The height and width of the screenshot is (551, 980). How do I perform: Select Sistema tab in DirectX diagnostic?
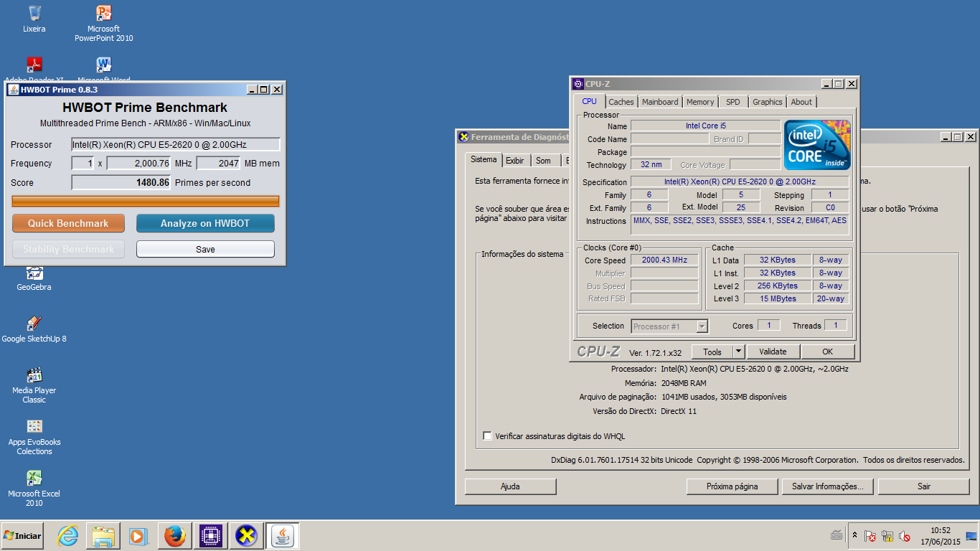tap(484, 159)
